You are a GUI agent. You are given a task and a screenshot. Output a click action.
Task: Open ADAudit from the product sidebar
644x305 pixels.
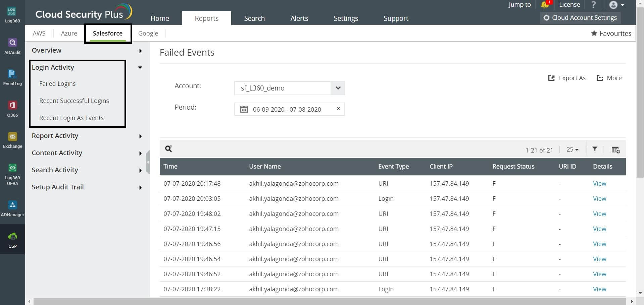point(12,46)
